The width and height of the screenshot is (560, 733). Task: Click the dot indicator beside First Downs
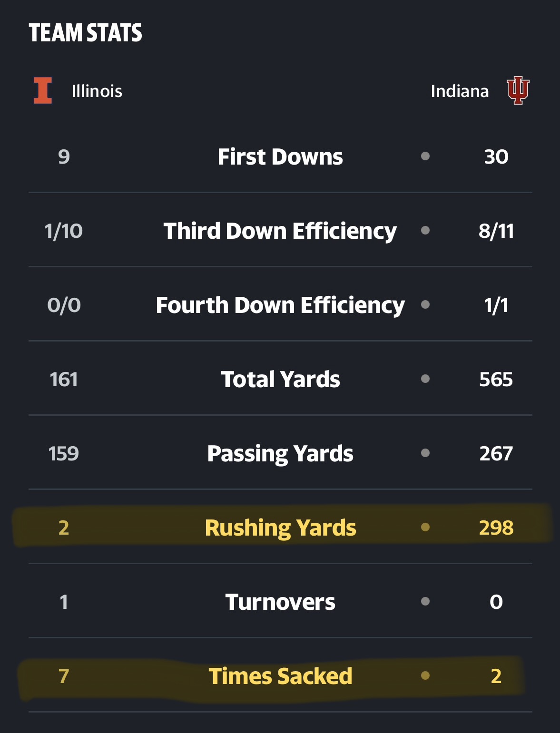click(425, 156)
